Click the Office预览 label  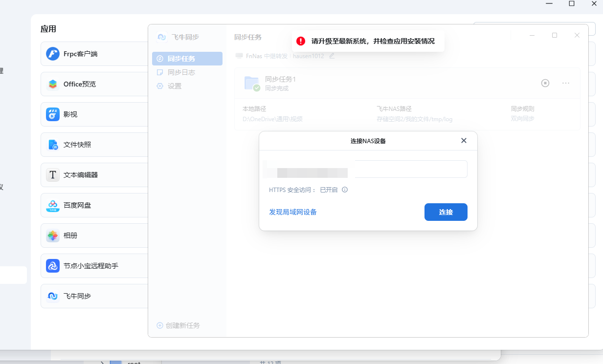(x=80, y=84)
